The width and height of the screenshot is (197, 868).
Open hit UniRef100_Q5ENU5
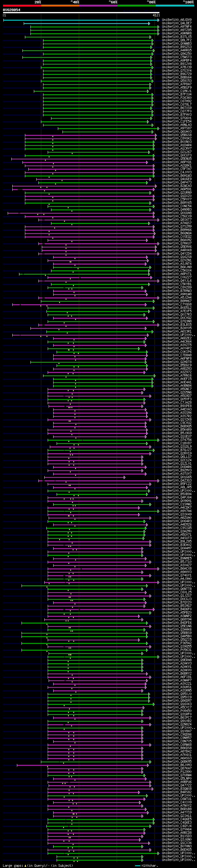tap(177, 159)
